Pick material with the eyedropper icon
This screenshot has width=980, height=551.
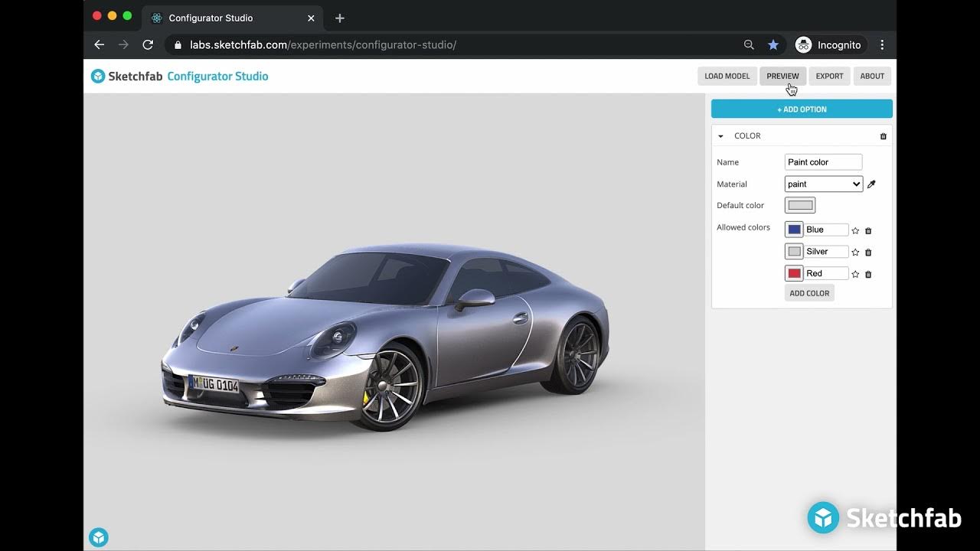click(871, 184)
